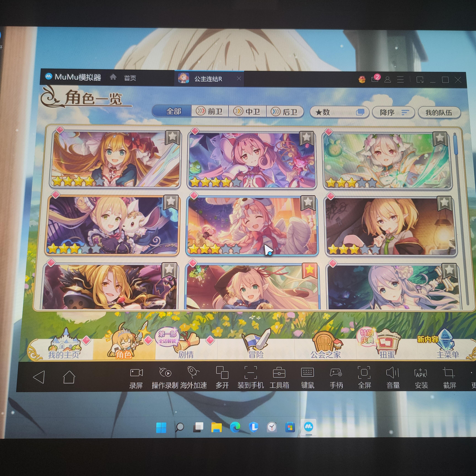The image size is (476, 476).
Task: Toggle favorite on blonde lollipop girl card
Action: [x=444, y=204]
